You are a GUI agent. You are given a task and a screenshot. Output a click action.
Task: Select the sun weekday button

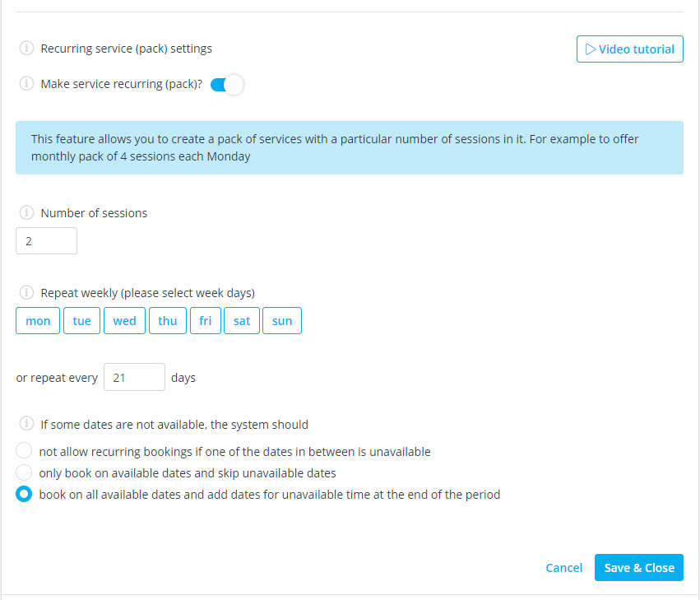[282, 321]
